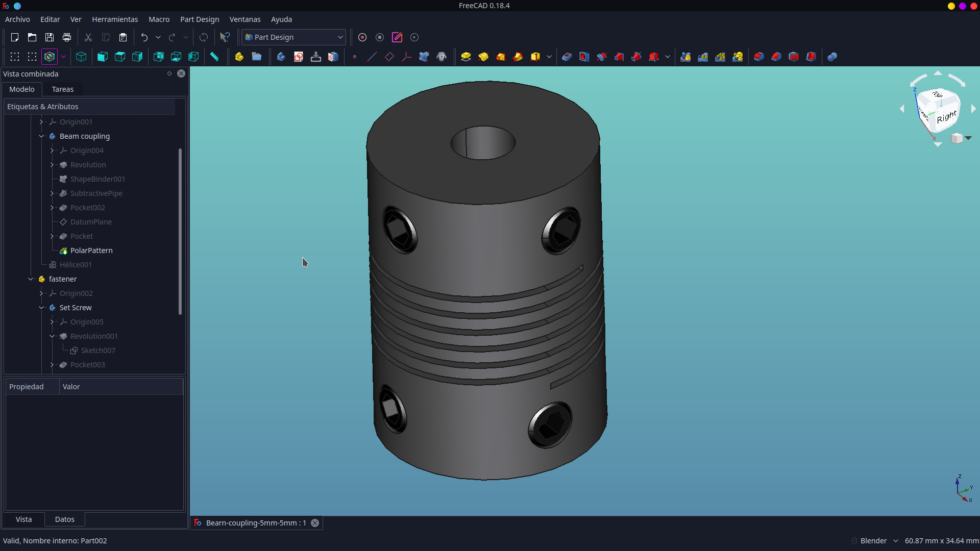Create a datum line

[x=372, y=57]
